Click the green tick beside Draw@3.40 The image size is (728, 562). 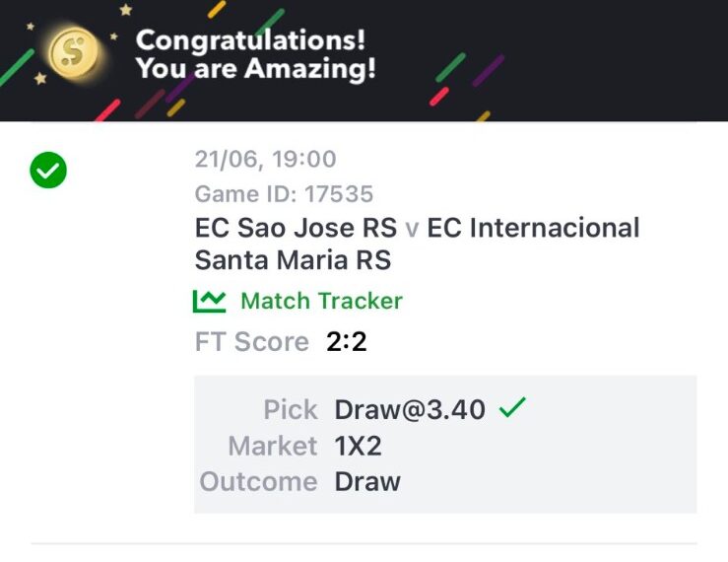[512, 407]
